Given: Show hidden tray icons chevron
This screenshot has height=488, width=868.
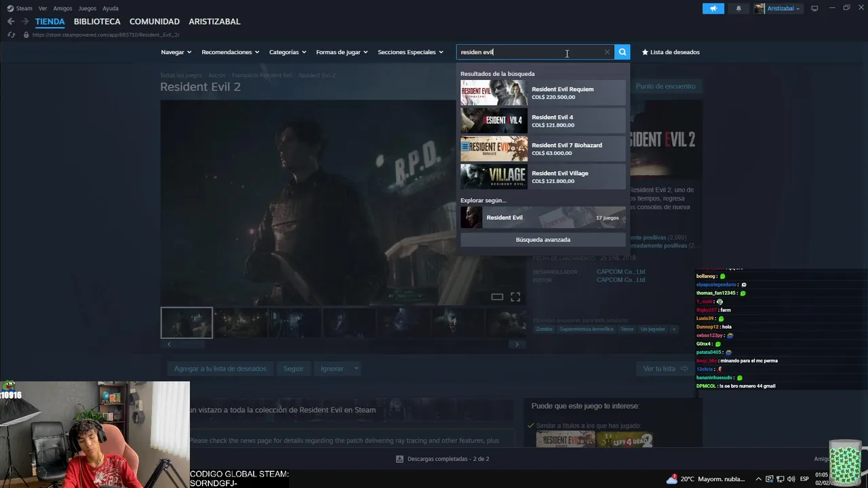Looking at the screenshot, I should pos(758,479).
